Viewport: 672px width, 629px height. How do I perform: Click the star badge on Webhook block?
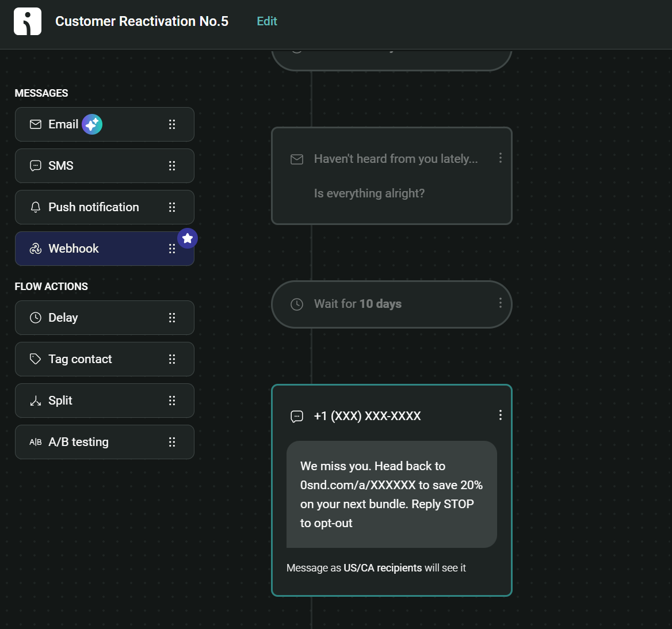click(188, 238)
